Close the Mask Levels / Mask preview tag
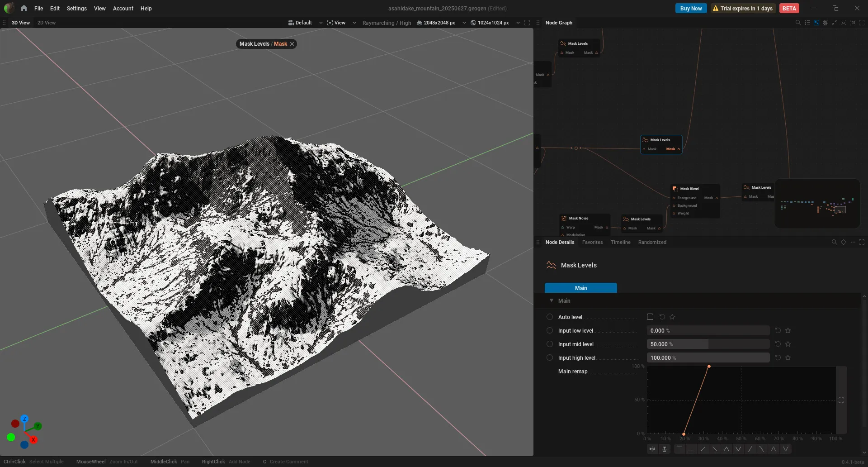The image size is (868, 467). pos(292,44)
